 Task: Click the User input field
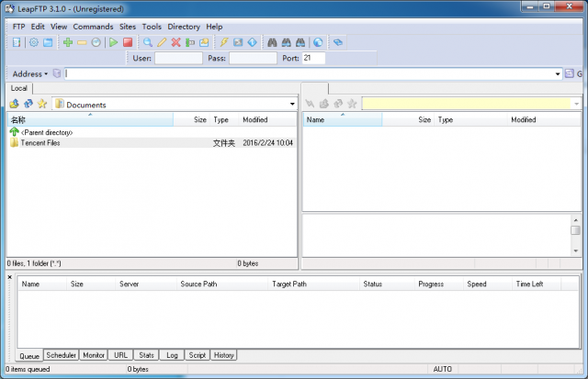click(x=178, y=58)
